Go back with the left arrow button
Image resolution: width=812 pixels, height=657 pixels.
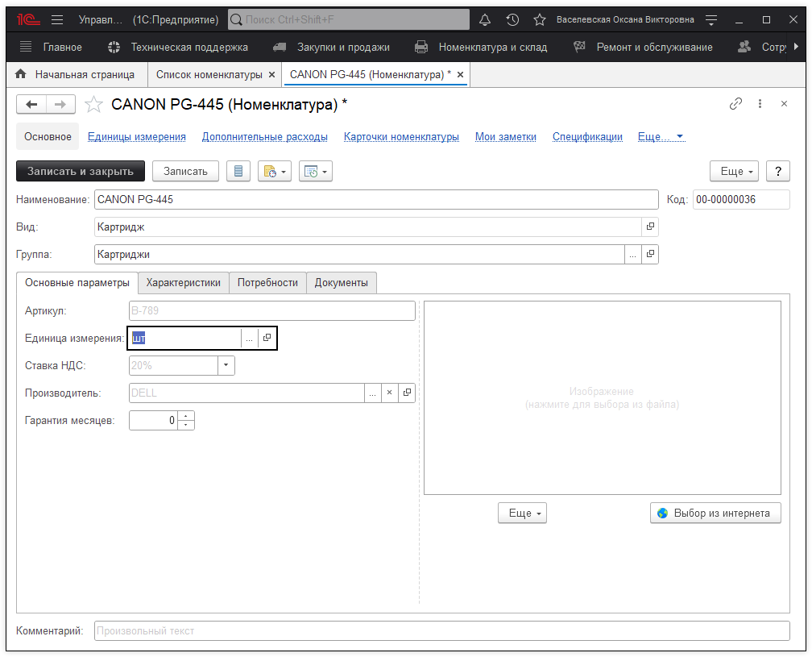(32, 104)
